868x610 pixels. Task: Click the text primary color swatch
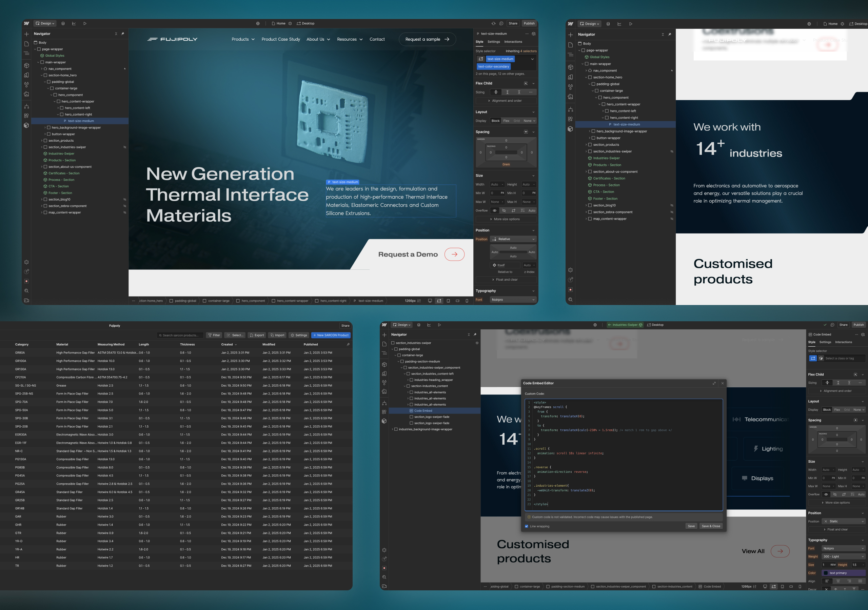826,573
